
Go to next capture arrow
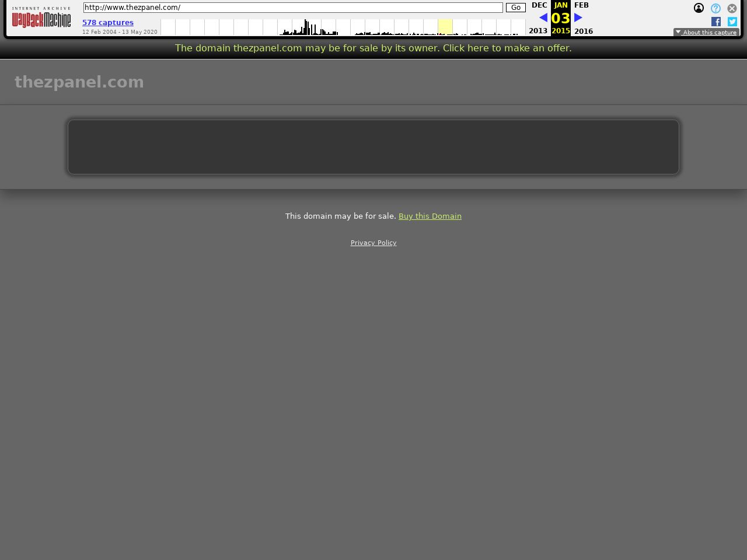(578, 17)
